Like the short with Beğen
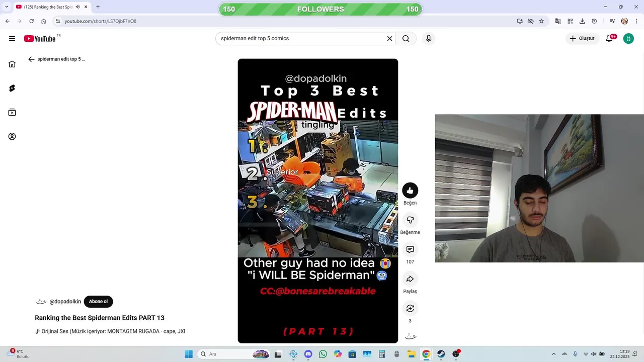The height and width of the screenshot is (362, 644). click(x=410, y=191)
